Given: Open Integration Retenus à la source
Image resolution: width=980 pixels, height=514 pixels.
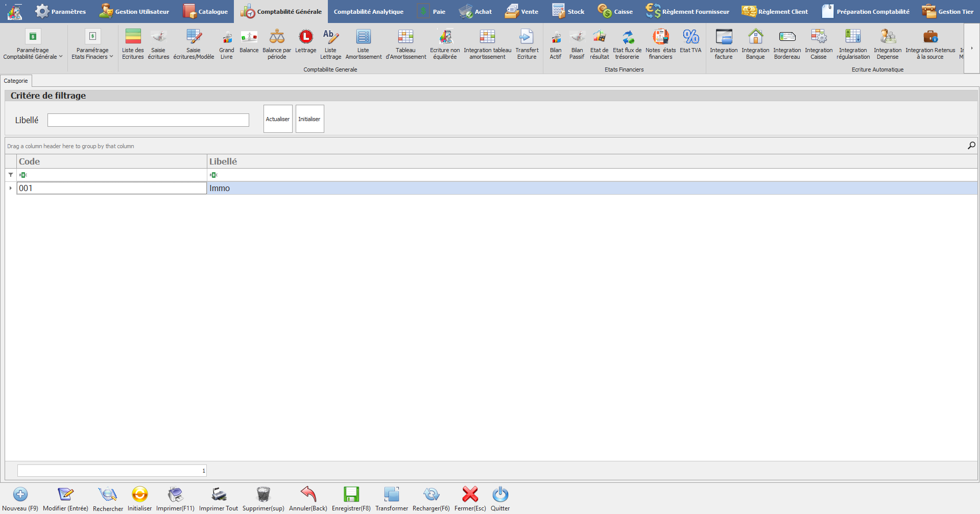Looking at the screenshot, I should coord(930,44).
